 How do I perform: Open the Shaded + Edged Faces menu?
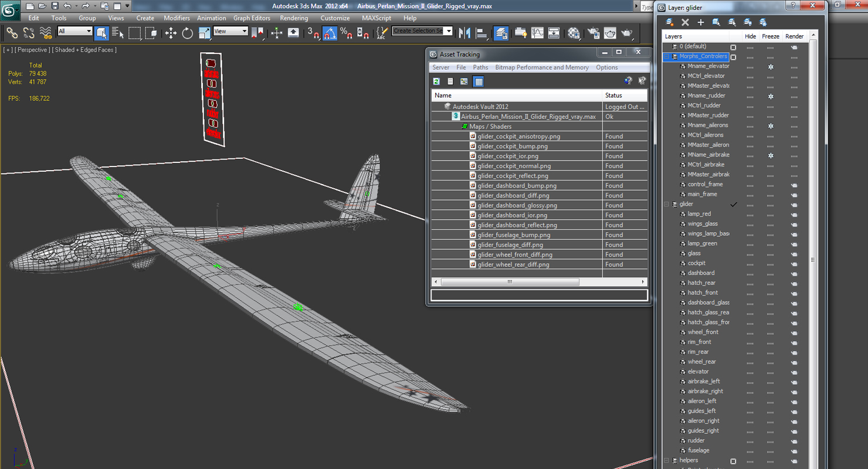coord(84,50)
